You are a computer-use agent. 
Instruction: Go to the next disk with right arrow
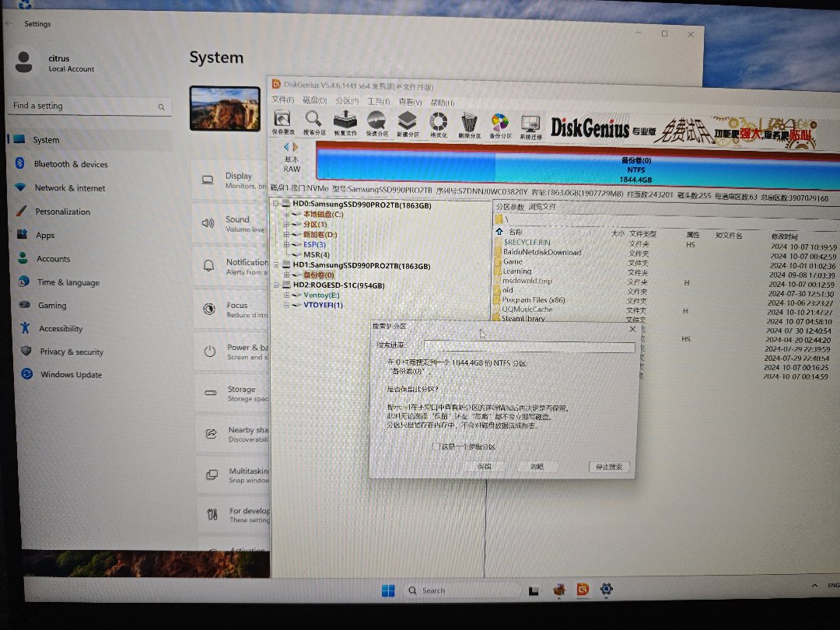point(295,147)
